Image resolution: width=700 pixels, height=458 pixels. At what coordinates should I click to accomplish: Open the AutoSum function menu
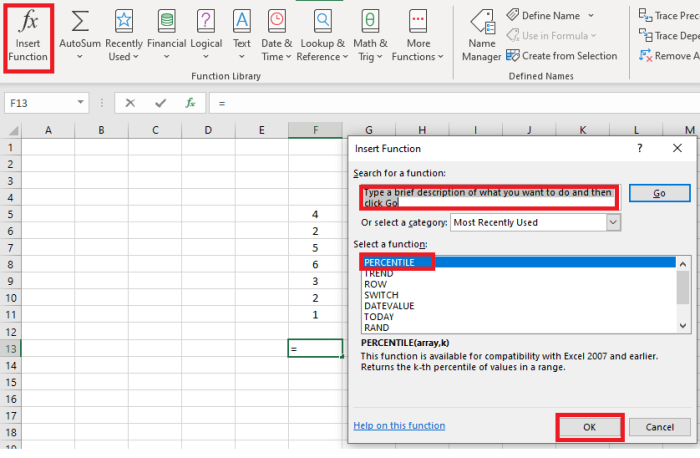tap(79, 36)
